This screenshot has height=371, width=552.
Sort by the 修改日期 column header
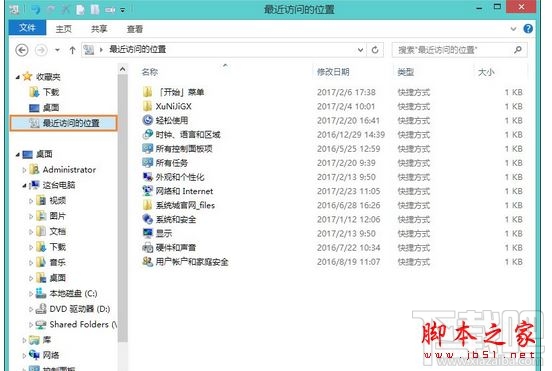pyautogui.click(x=333, y=72)
